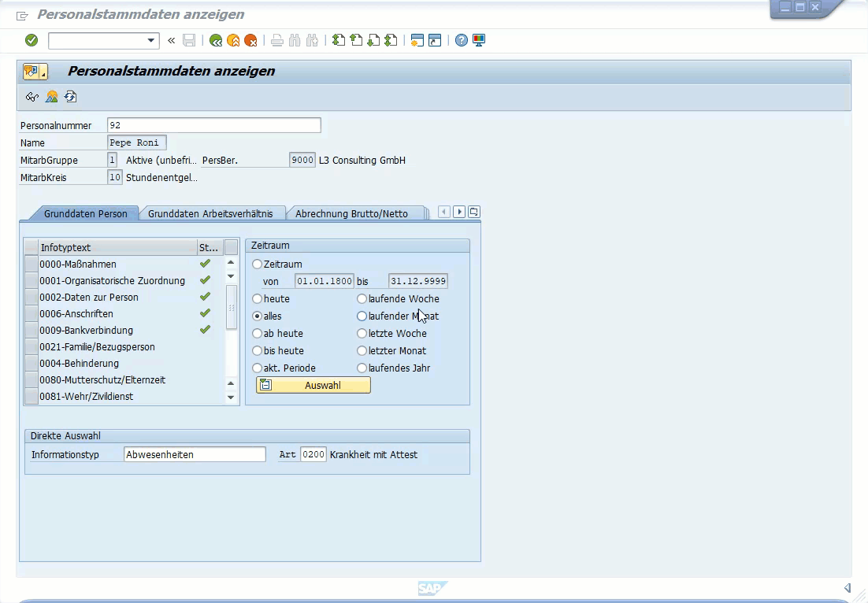This screenshot has width=868, height=603.
Task: Click the Print icon in the toolbar
Action: [277, 40]
